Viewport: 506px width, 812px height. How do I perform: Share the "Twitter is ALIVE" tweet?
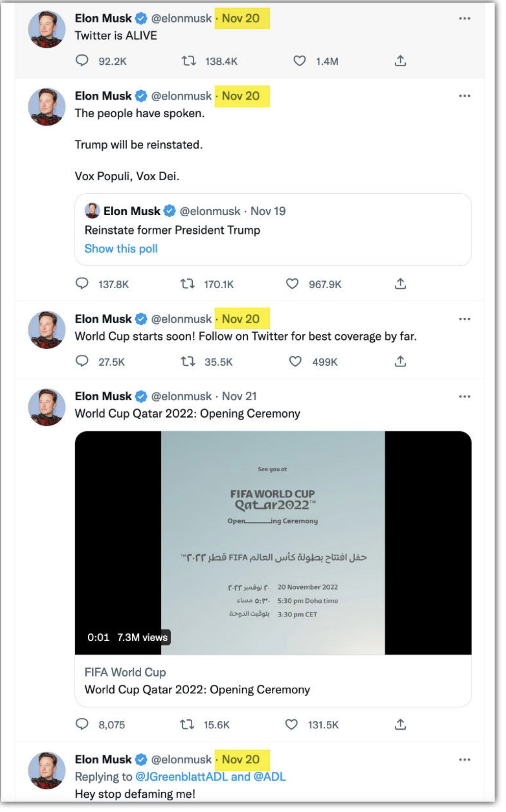pos(400,61)
